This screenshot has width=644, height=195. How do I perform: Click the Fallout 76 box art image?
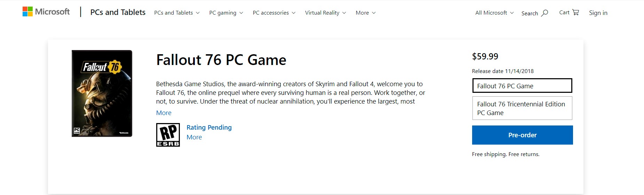click(x=102, y=94)
